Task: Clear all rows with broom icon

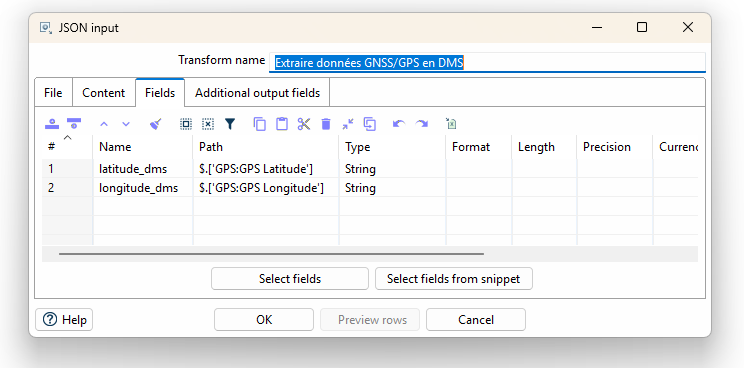Action: point(156,124)
